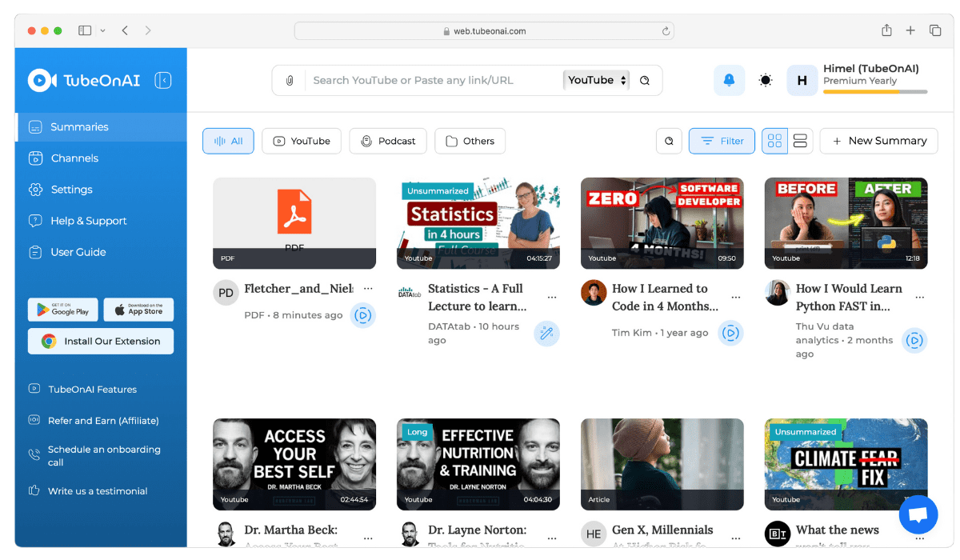Go back with Safari back arrow
This screenshot has width=960, height=560.
[125, 30]
